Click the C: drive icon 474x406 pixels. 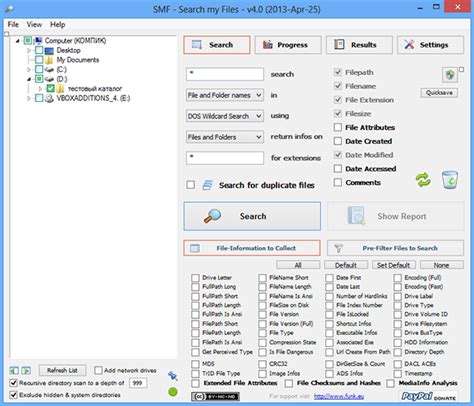tap(49, 70)
